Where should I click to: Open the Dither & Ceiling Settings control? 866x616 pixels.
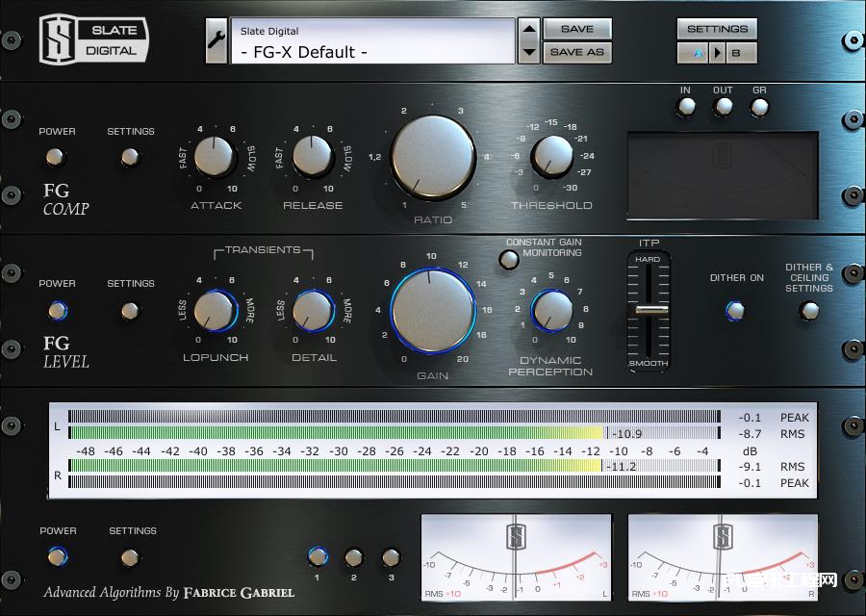[x=808, y=308]
